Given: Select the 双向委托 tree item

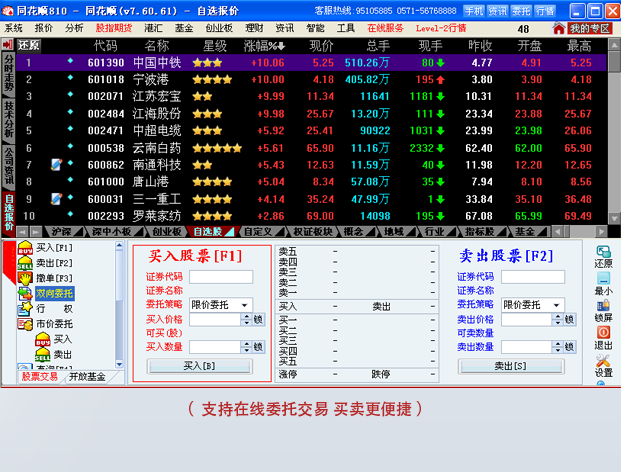Looking at the screenshot, I should pos(55,293).
